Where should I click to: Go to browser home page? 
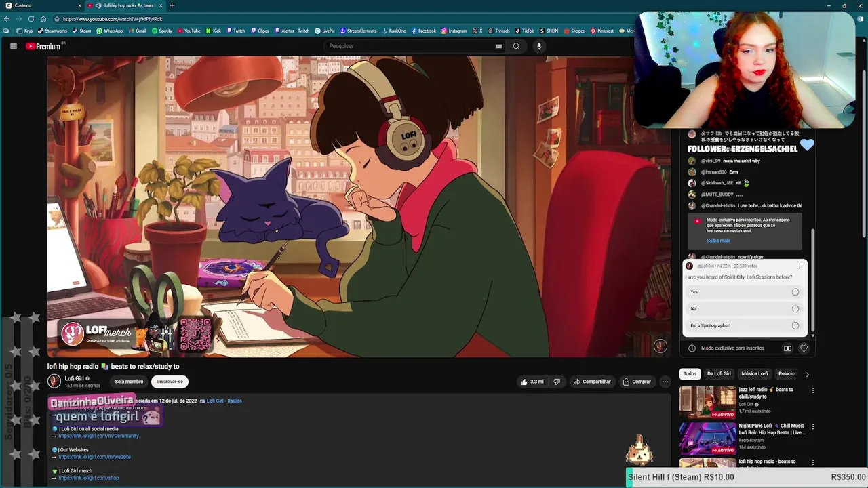pos(43,19)
